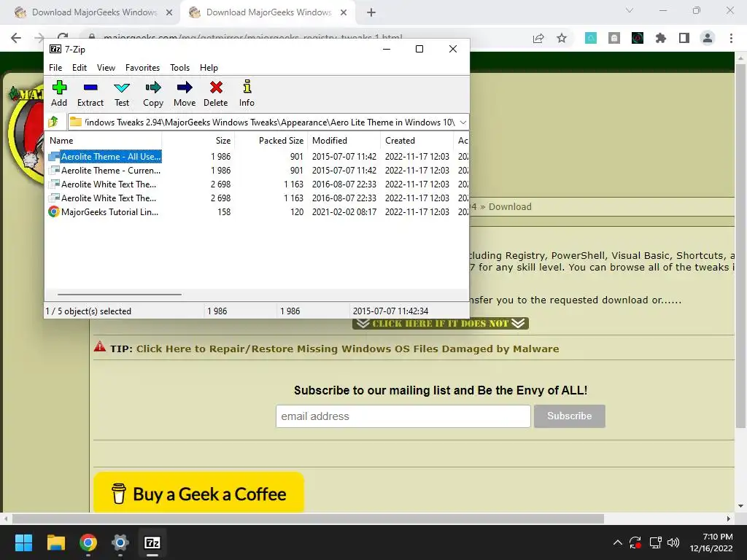Viewport: 747px width, 560px height.
Task: Open the Tools menu in 7-Zip
Action: 179,68
